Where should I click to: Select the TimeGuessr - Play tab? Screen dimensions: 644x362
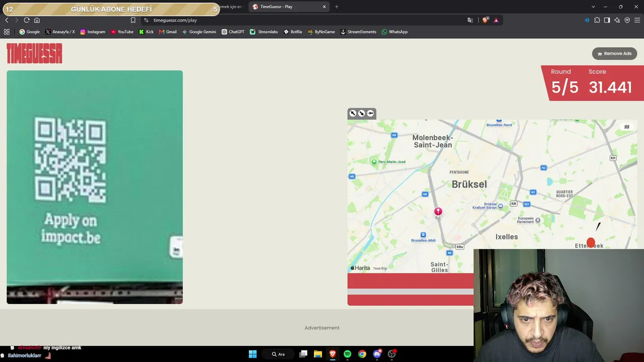tap(289, 7)
